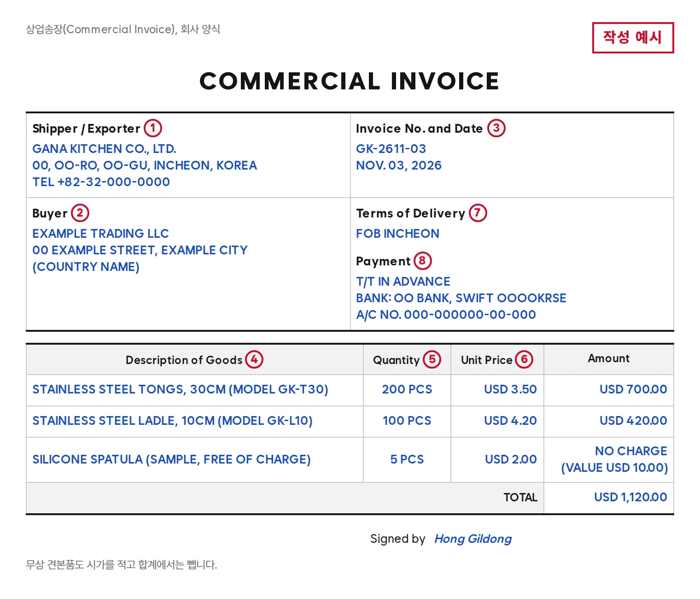Click the "USD 4.20" unit price
This screenshot has width=700, height=599.
point(510,421)
